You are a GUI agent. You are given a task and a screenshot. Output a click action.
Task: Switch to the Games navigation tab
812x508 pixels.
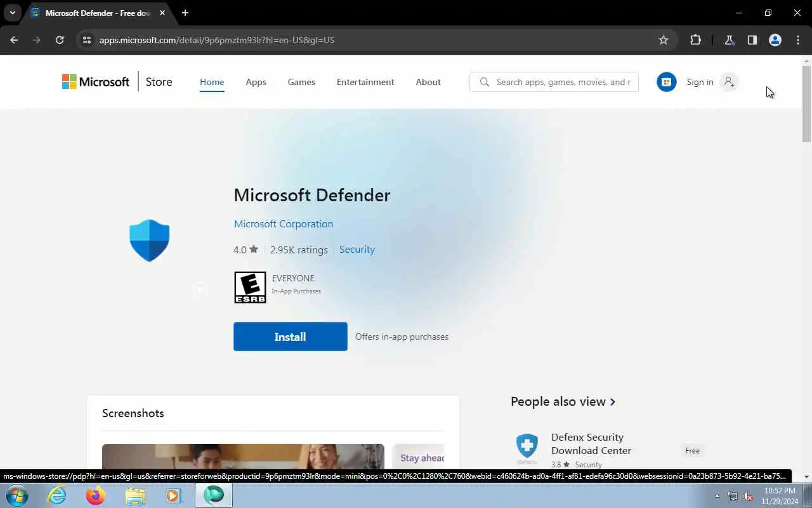tap(301, 82)
